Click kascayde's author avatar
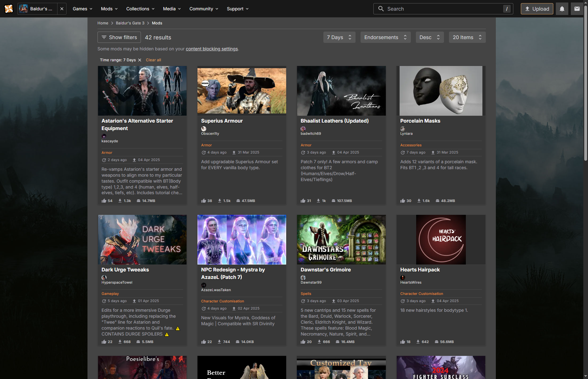The height and width of the screenshot is (379, 588). [x=104, y=136]
